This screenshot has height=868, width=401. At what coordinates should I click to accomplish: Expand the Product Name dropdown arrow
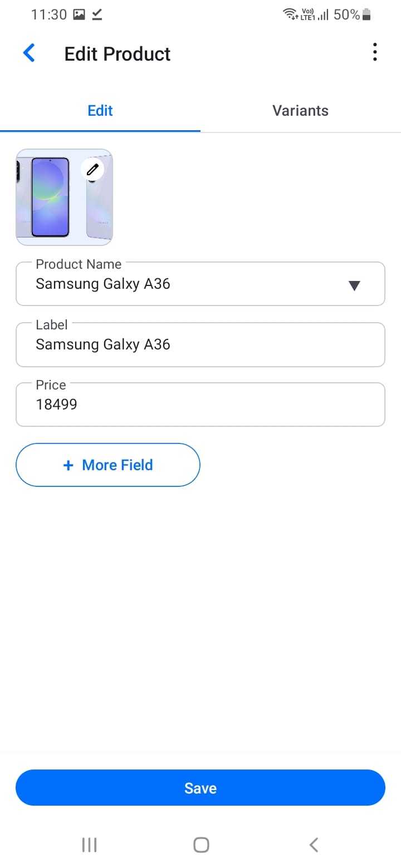[354, 285]
